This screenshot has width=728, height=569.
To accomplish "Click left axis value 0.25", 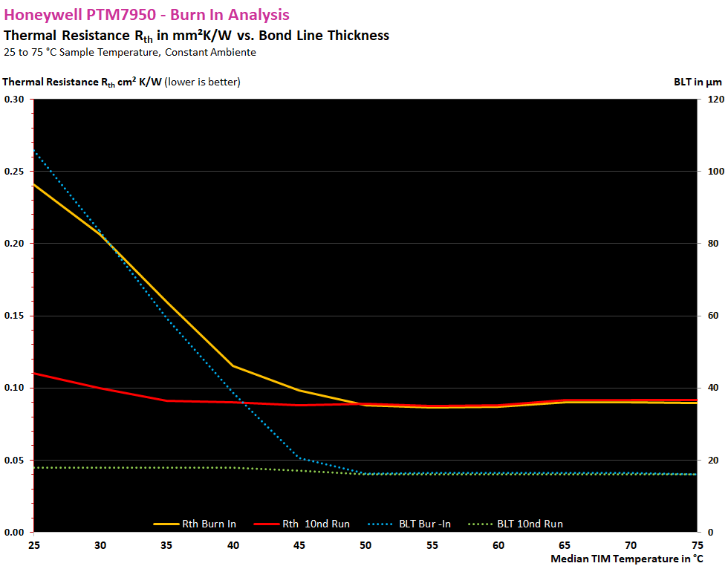I will coord(14,172).
